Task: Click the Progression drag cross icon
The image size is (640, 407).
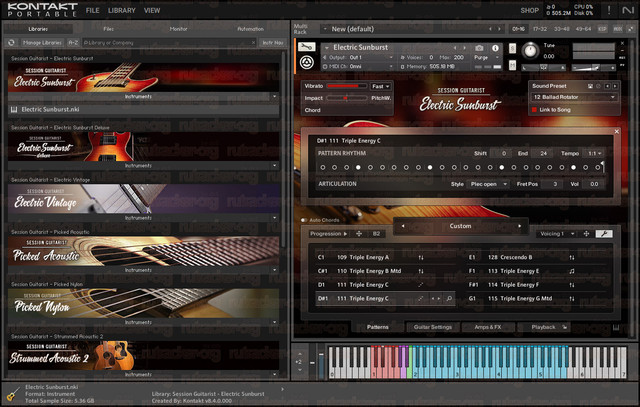Action: tap(359, 234)
